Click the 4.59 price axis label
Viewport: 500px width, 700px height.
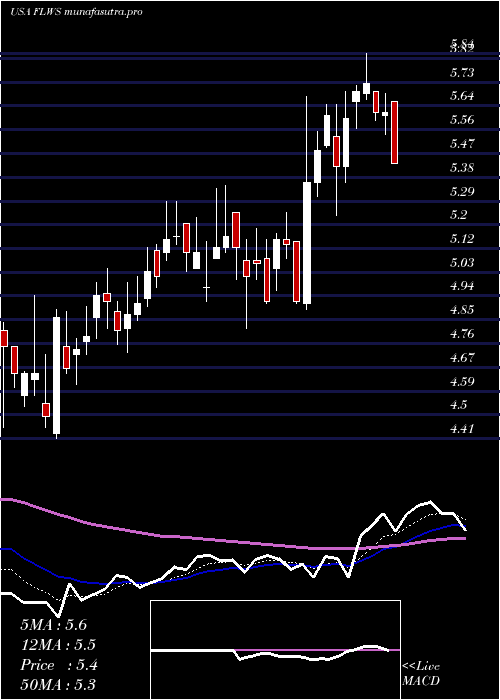coord(462,381)
